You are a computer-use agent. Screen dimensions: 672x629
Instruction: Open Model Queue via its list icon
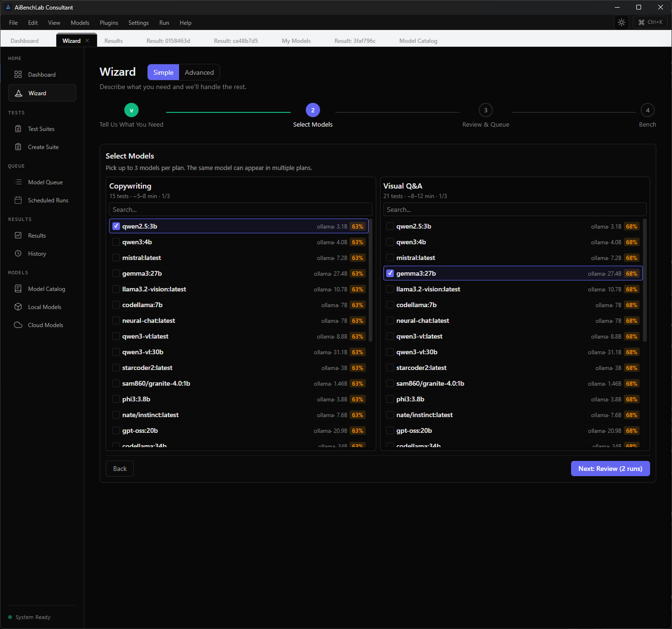[x=18, y=182]
